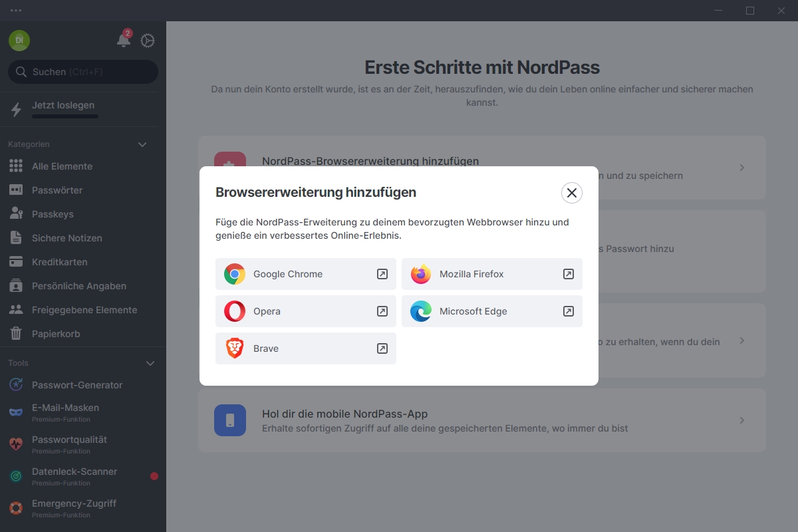Click the Persönliche Angaben ID icon
The image size is (798, 532).
[16, 286]
